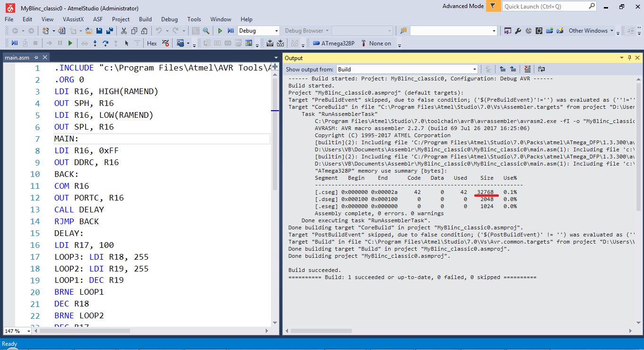644x350 pixels.
Task: Go to next message in Output
Action: pos(513,69)
